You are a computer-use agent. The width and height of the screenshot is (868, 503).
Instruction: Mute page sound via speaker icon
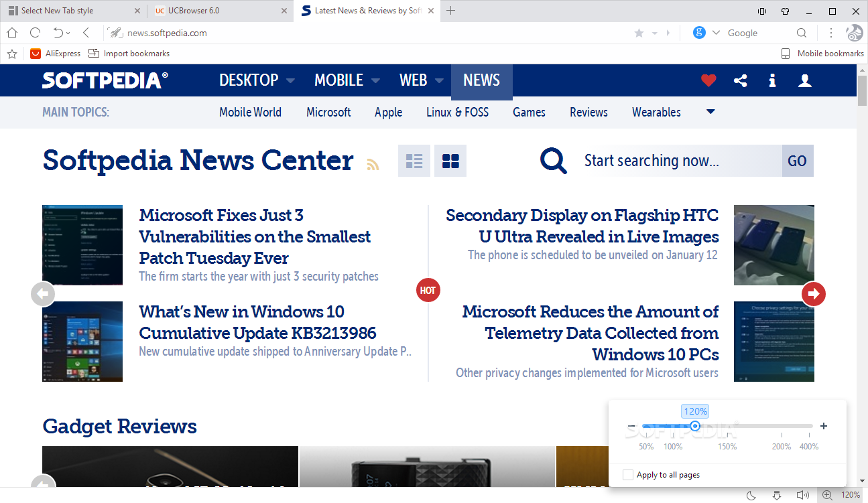tap(802, 495)
